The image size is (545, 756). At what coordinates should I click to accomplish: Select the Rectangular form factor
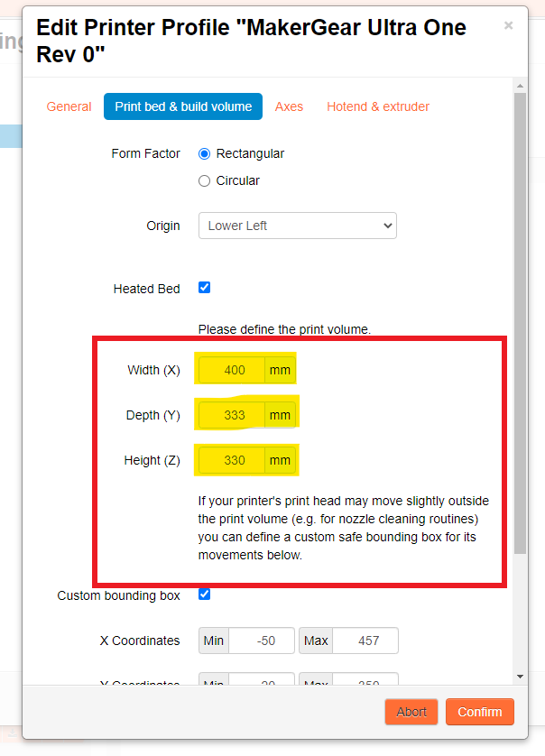[205, 154]
